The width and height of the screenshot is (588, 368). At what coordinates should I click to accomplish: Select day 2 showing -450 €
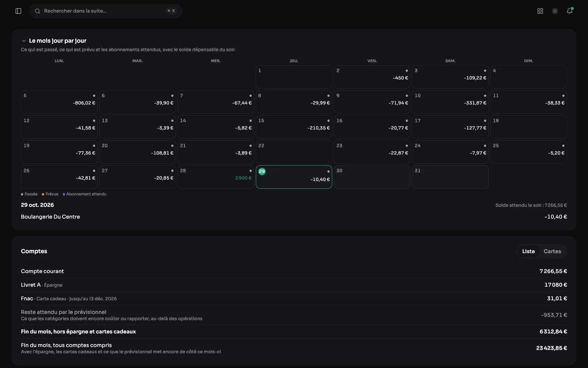(372, 77)
